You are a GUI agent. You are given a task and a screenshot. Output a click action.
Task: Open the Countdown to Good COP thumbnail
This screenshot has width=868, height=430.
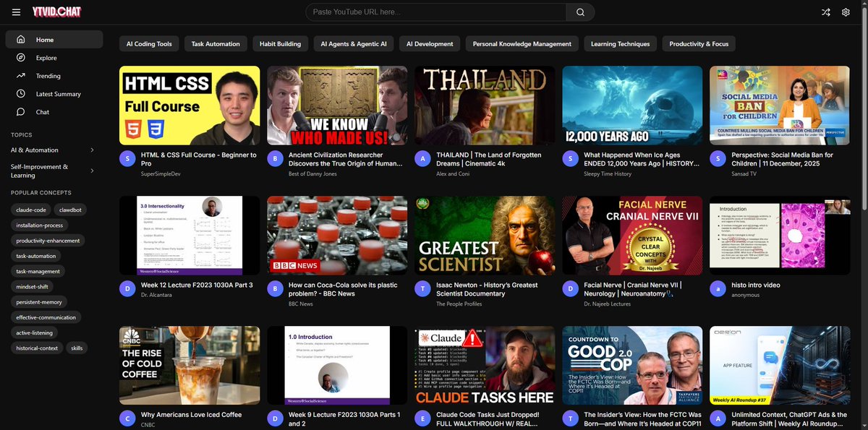[632, 365]
